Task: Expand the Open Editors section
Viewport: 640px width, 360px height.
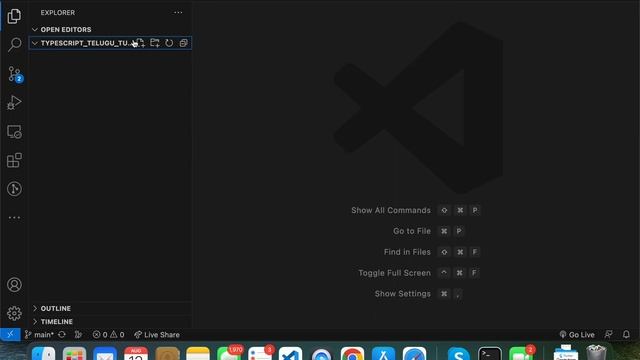Action: click(x=110, y=29)
